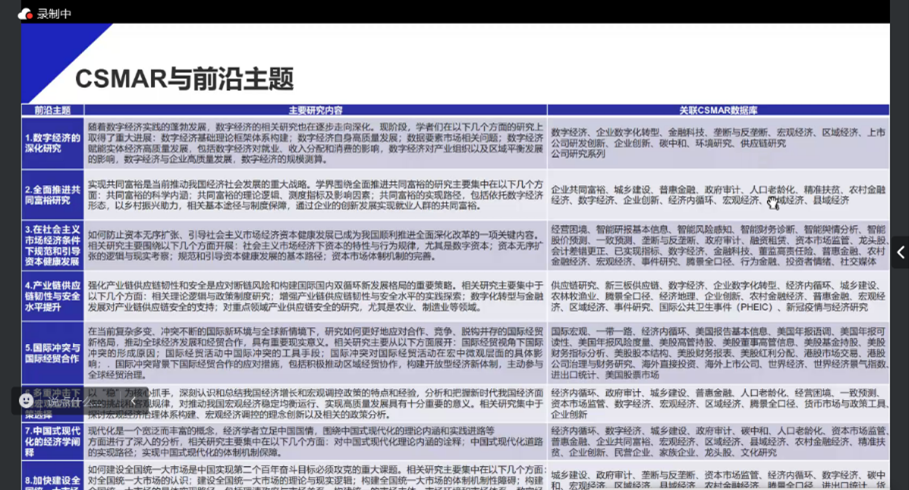Select the 5.国际冲突与国际经贸合作 topic cell

[52, 352]
